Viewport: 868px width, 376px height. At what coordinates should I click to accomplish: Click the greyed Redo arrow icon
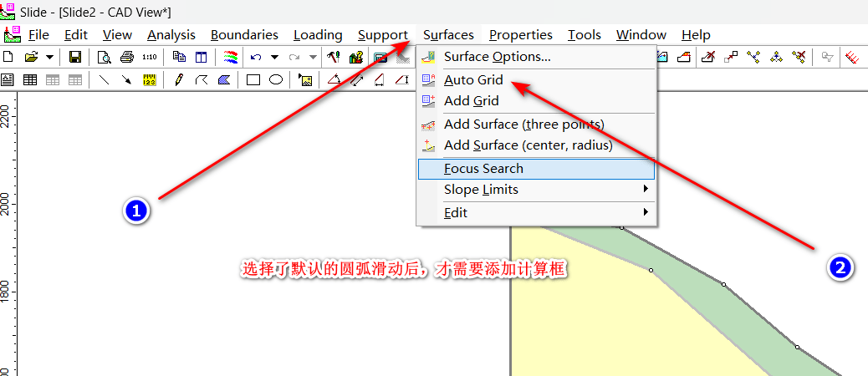pos(294,57)
